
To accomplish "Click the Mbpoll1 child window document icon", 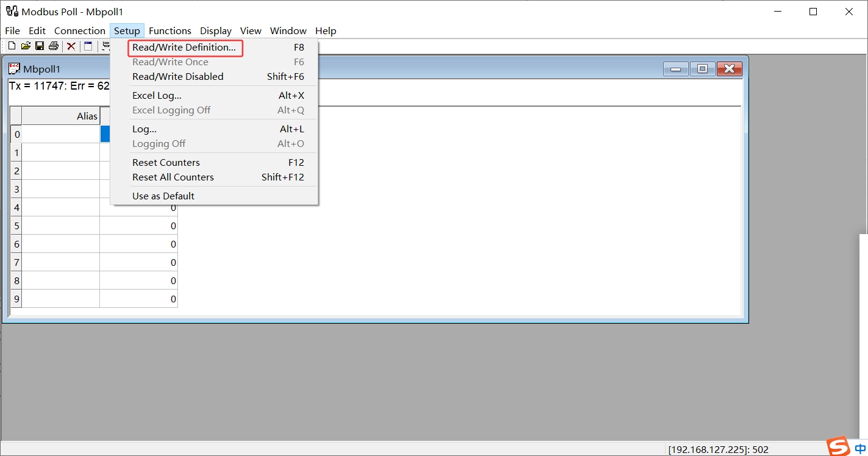I will tap(14, 68).
